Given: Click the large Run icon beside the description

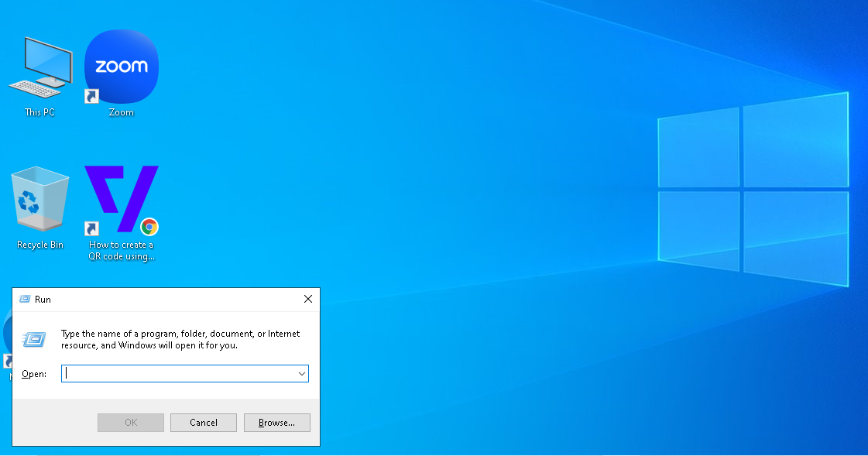Looking at the screenshot, I should (33, 339).
